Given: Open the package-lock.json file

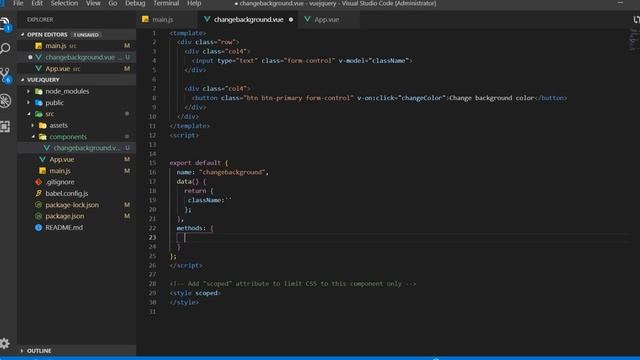Looking at the screenshot, I should pyautogui.click(x=76, y=205).
